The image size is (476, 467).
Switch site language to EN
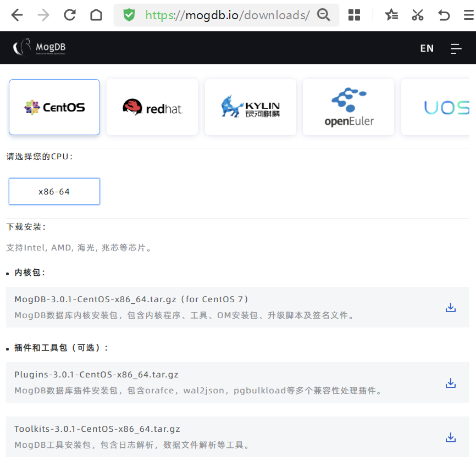pyautogui.click(x=427, y=48)
